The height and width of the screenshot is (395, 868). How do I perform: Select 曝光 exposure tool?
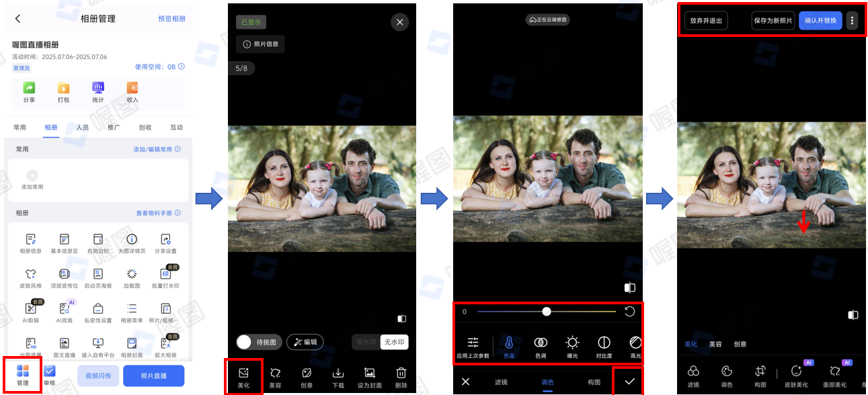572,343
